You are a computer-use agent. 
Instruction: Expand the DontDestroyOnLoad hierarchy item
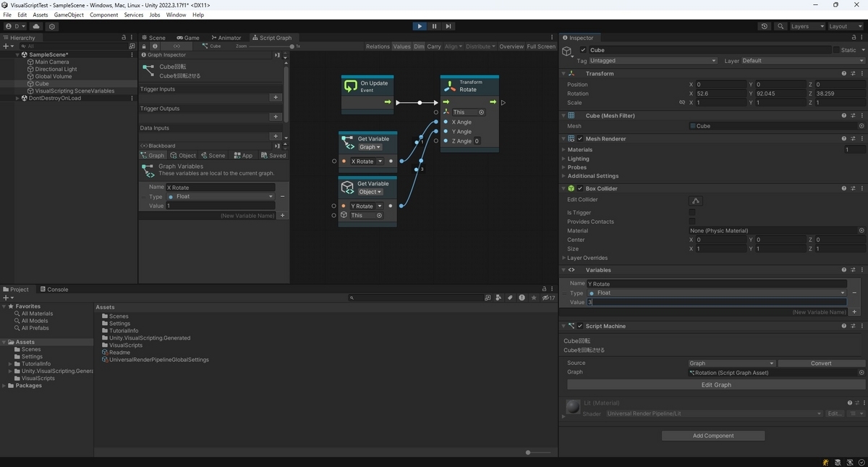[17, 98]
